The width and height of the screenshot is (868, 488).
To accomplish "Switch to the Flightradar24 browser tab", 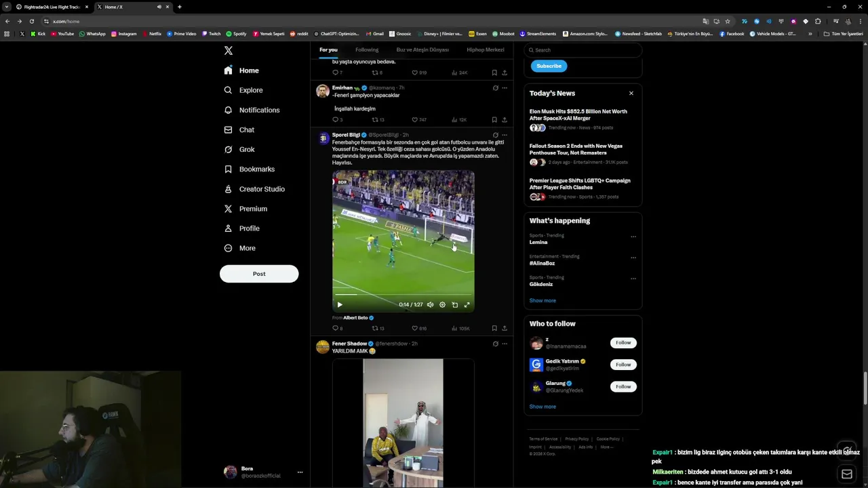I will 52,7.
